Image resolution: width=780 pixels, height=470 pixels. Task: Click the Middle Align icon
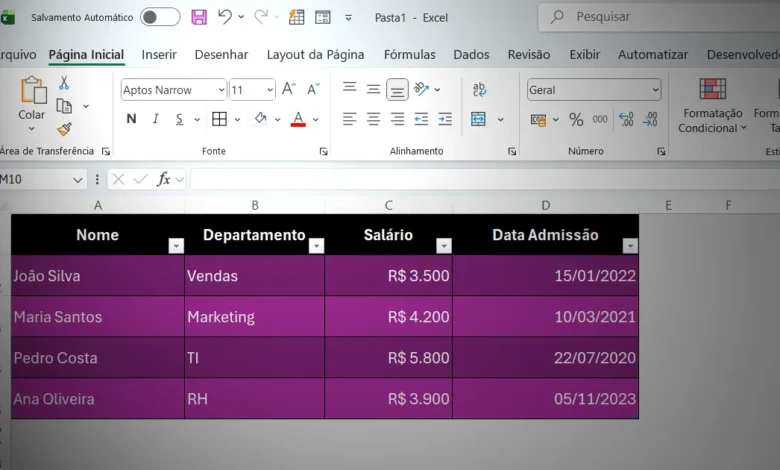[374, 90]
